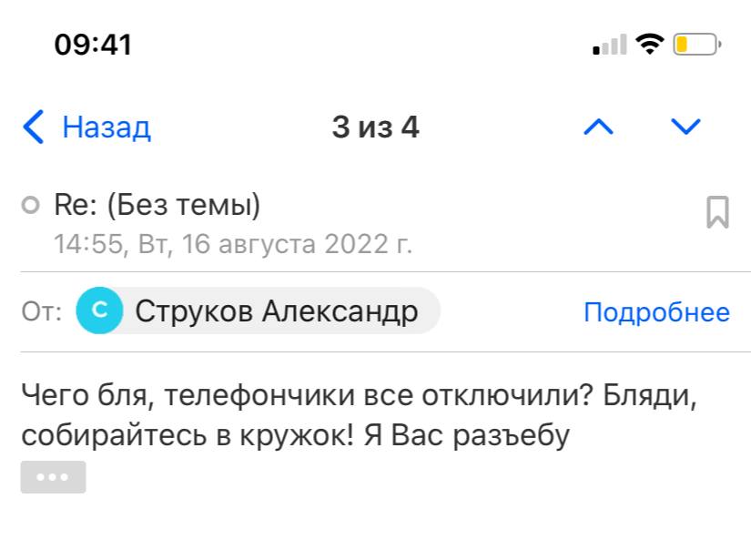Viewport: 751px width, 560px height.
Task: Tap the Re: (Без темы) subject line
Action: [x=157, y=206]
